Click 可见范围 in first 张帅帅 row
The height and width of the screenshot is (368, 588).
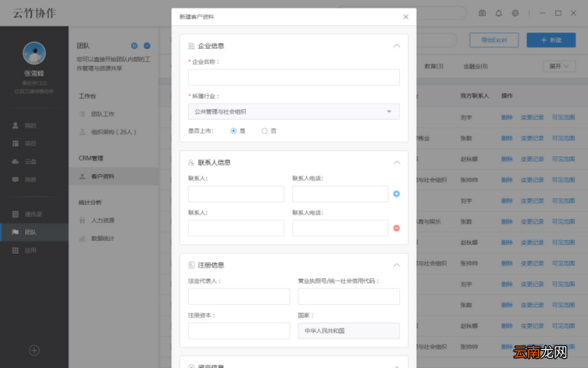(563, 180)
